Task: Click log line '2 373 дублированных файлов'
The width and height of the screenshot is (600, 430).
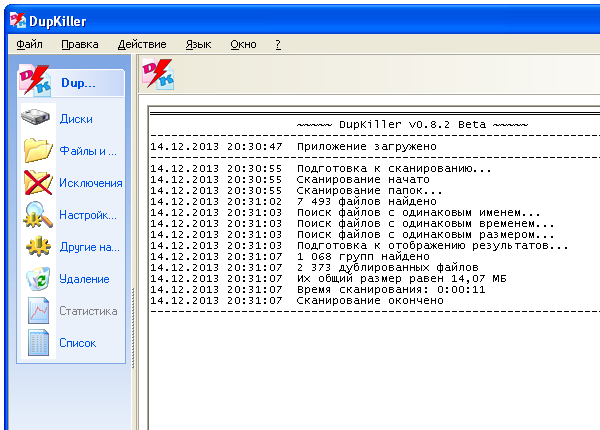Action: 388,268
